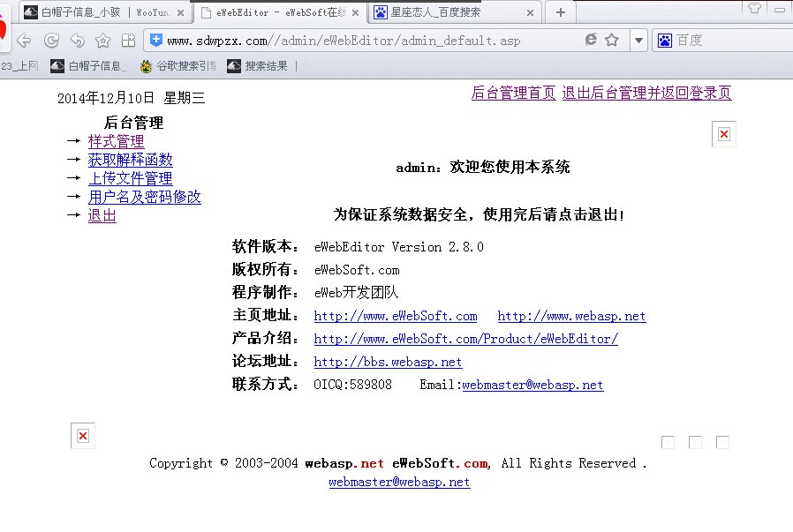
Task: Open the grid/apps icon in toolbar
Action: pyautogui.click(x=128, y=41)
